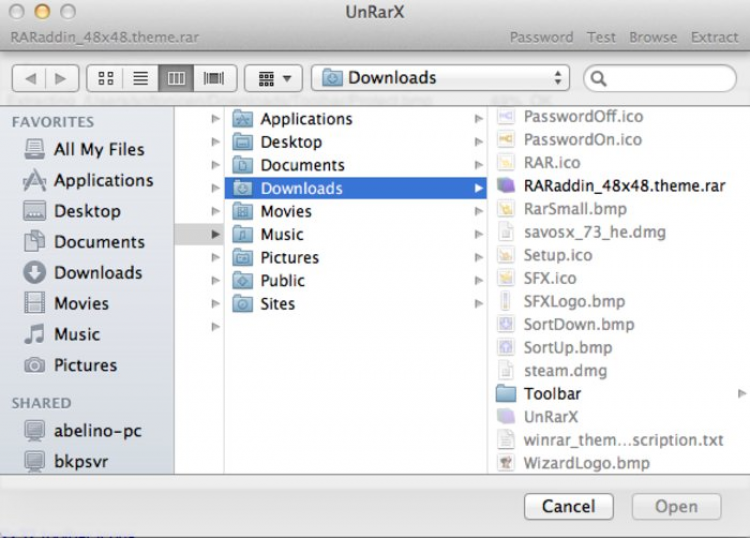
Task: Open the Pictures folder in middle column
Action: pos(355,257)
